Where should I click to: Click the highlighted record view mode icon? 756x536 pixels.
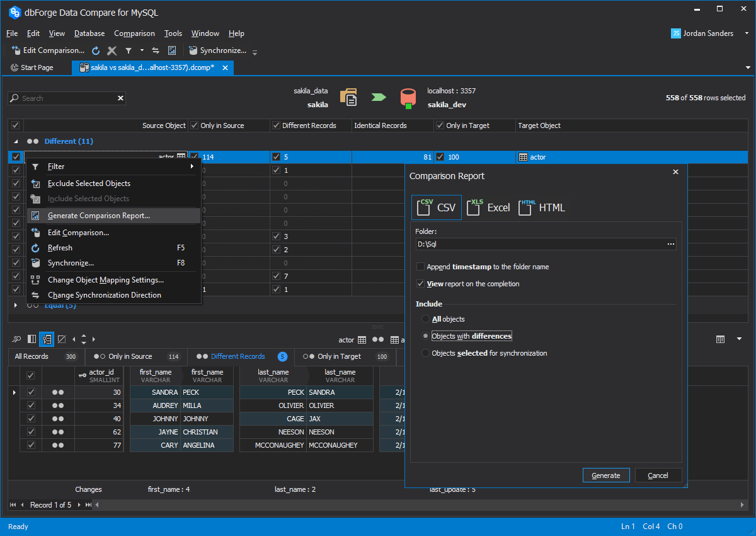[x=47, y=339]
